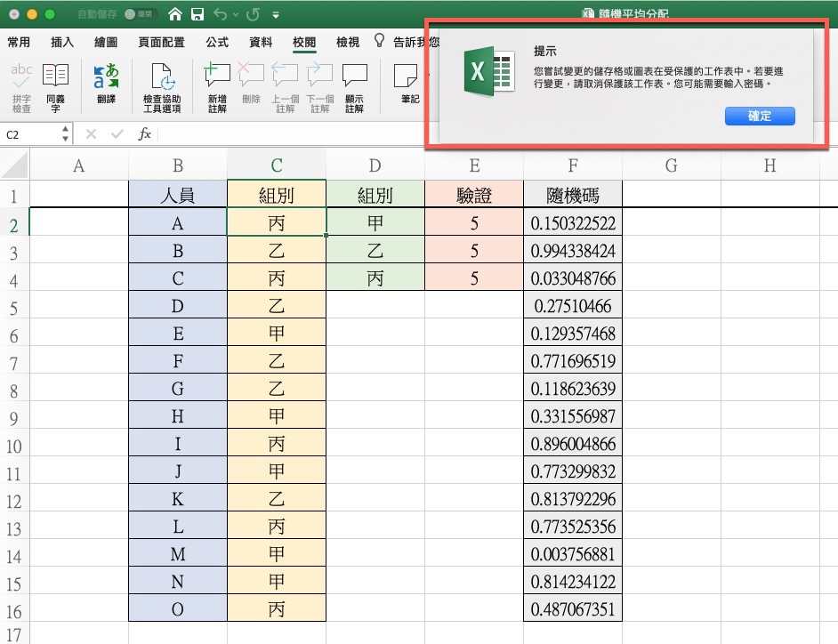Click the save icon in title bar
The image size is (838, 644).
[x=197, y=14]
